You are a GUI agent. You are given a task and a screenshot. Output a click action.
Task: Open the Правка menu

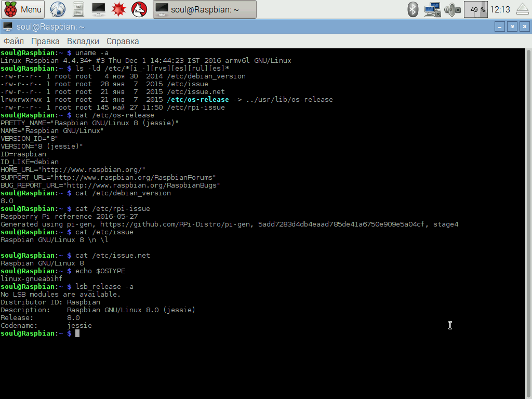click(45, 42)
